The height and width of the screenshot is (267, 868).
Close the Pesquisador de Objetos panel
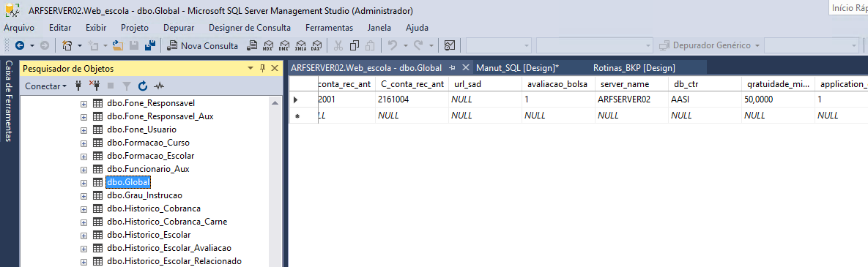(275, 69)
